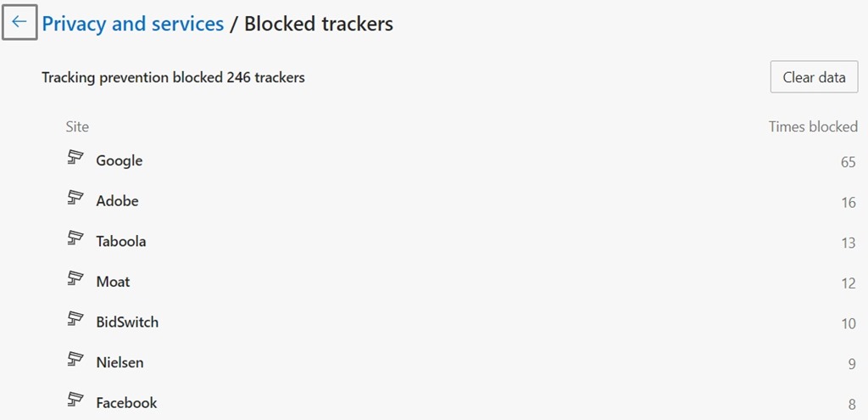Image resolution: width=868 pixels, height=420 pixels.
Task: Select the Google site name
Action: click(120, 161)
